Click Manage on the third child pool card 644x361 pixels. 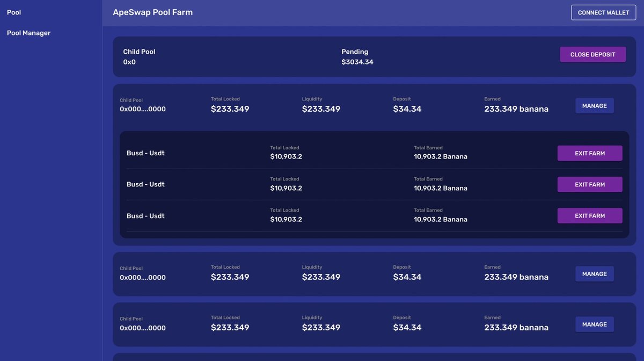594,324
